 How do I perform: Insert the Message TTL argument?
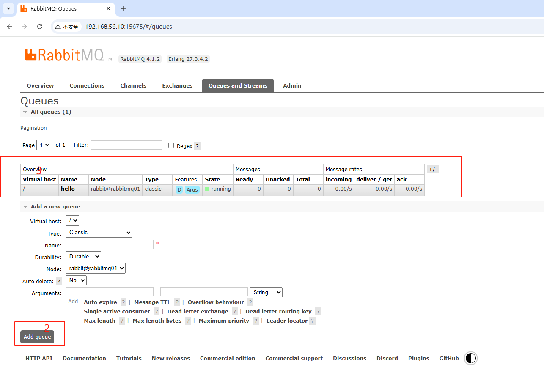pos(152,302)
